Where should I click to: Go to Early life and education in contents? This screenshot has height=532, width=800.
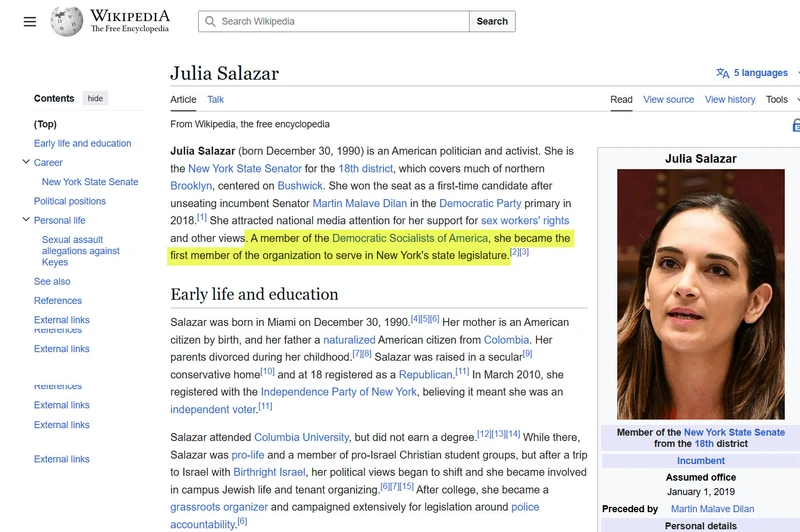[83, 143]
